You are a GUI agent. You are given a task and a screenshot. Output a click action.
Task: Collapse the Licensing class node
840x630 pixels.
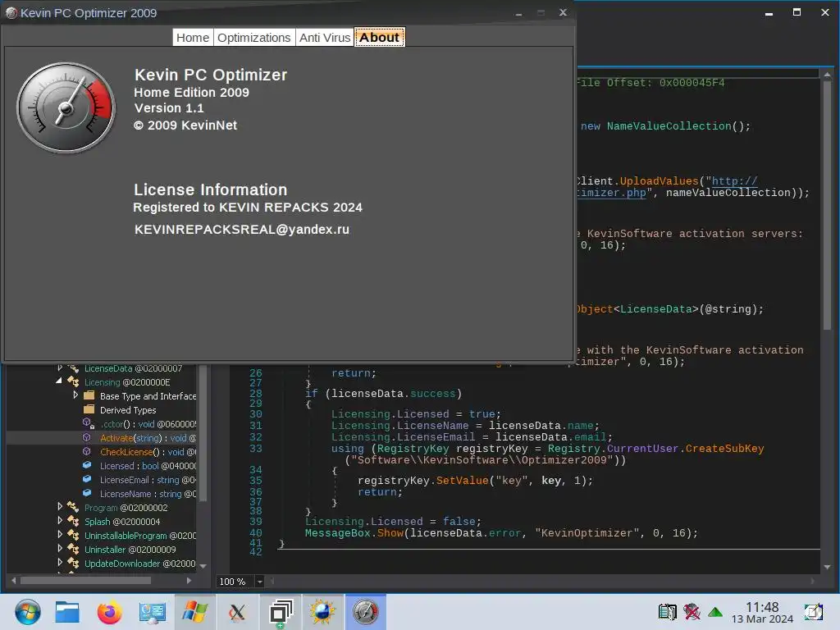tap(59, 381)
